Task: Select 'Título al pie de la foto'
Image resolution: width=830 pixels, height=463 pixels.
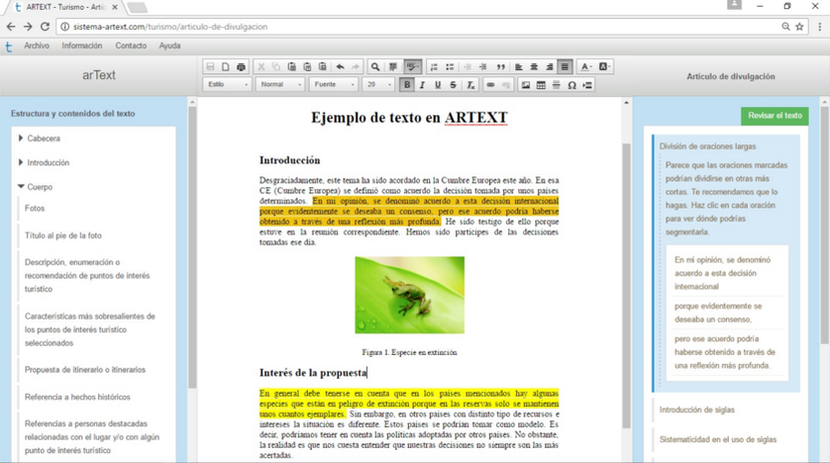Action: click(63, 235)
